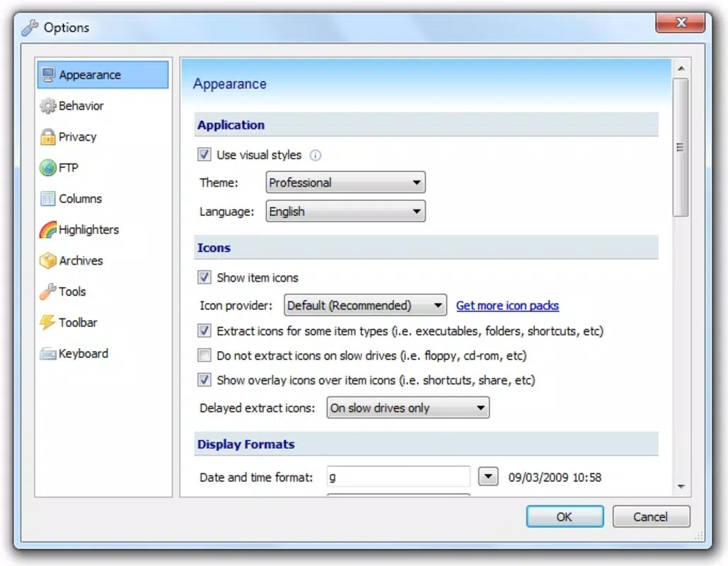728x566 pixels.
Task: Click the Behavior gear icon
Action: click(48, 106)
